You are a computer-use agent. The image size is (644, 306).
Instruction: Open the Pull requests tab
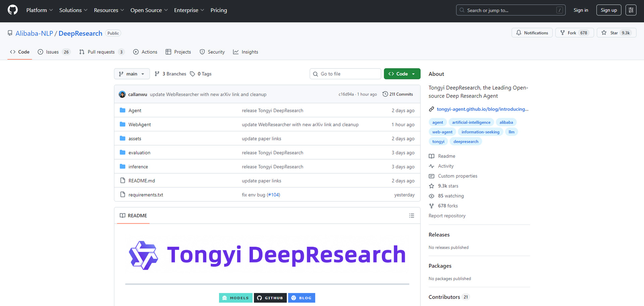pyautogui.click(x=102, y=52)
